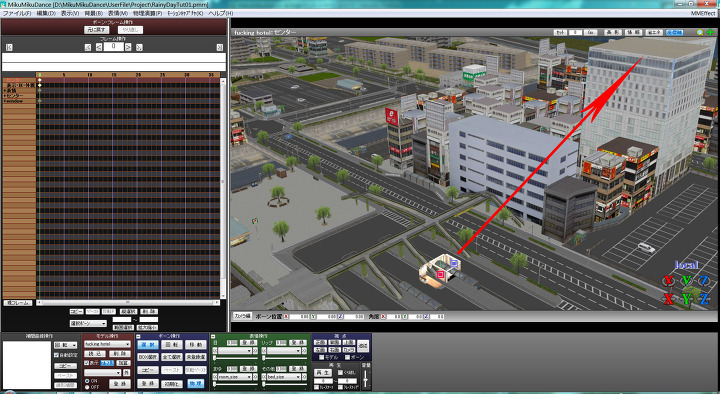Click the upper blue Z rotation axis handle
Image resolution: width=720 pixels, height=394 pixels.
pyautogui.click(x=704, y=281)
